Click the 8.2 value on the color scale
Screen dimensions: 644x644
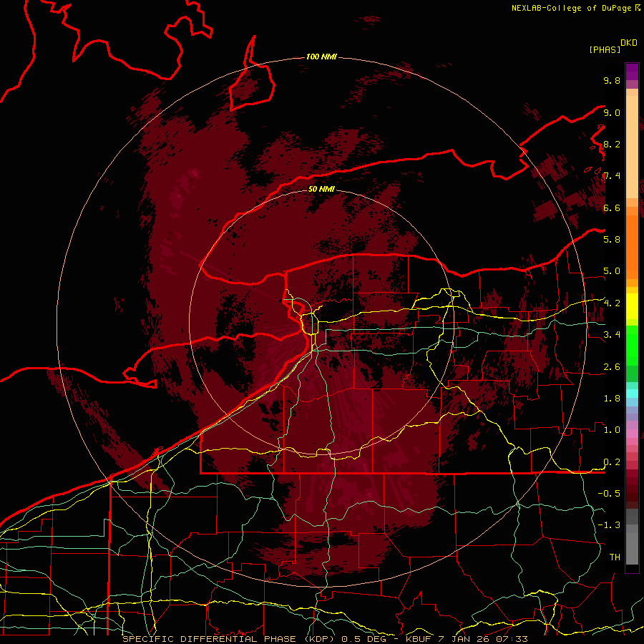tap(612, 144)
